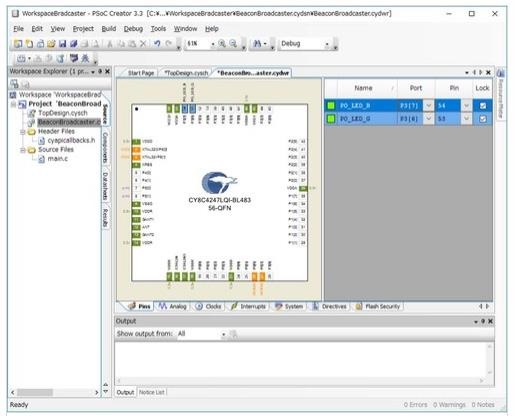This screenshot has height=416, width=515.
Task: Click the Zoom In magnifier icon
Action: pyautogui.click(x=222, y=44)
